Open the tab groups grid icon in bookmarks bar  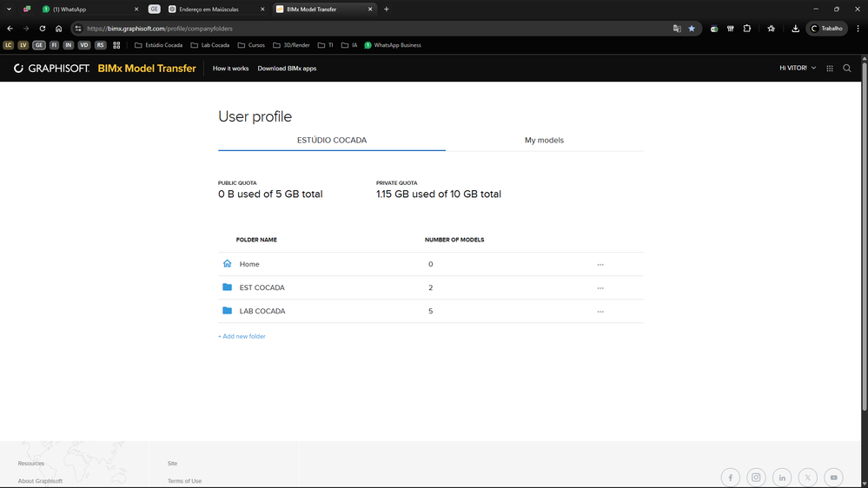[116, 45]
